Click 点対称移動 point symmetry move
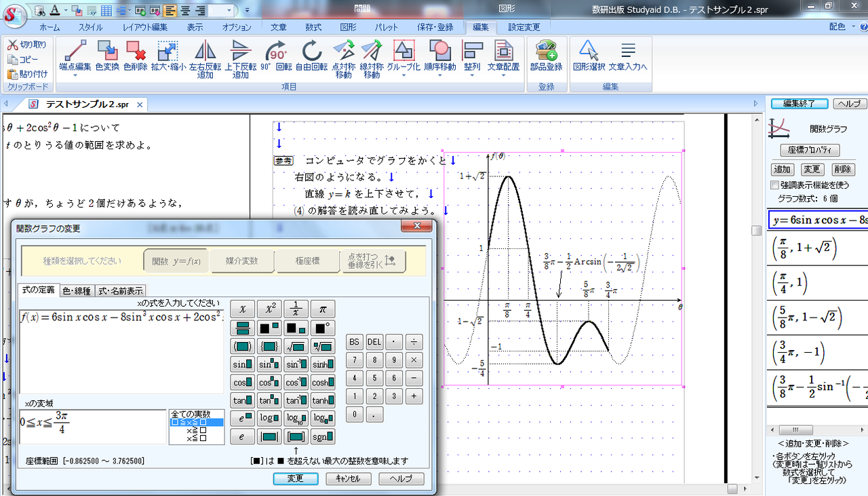 click(x=344, y=59)
